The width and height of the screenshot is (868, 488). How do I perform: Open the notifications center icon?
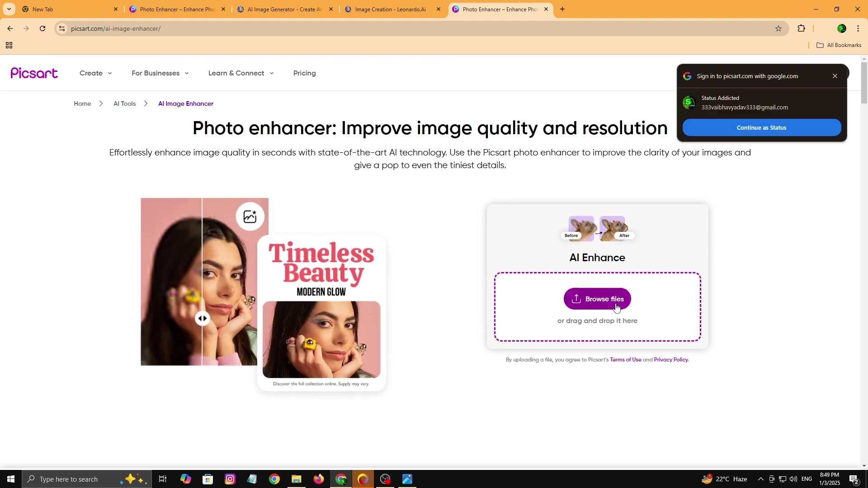(854, 479)
